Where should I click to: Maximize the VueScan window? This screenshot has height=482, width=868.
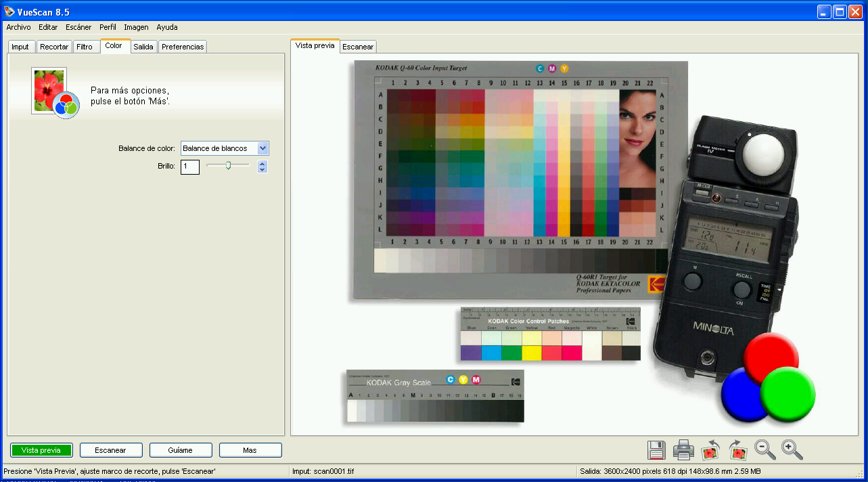[x=840, y=12]
